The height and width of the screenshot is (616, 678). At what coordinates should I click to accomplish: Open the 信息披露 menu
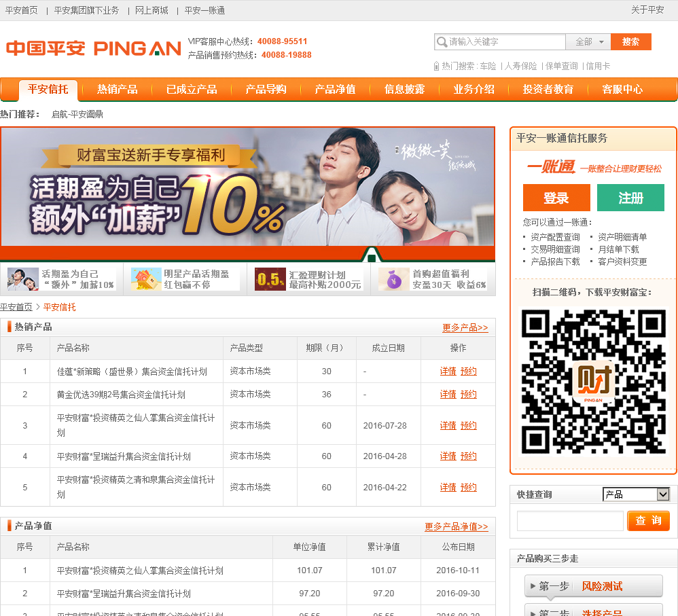[404, 90]
